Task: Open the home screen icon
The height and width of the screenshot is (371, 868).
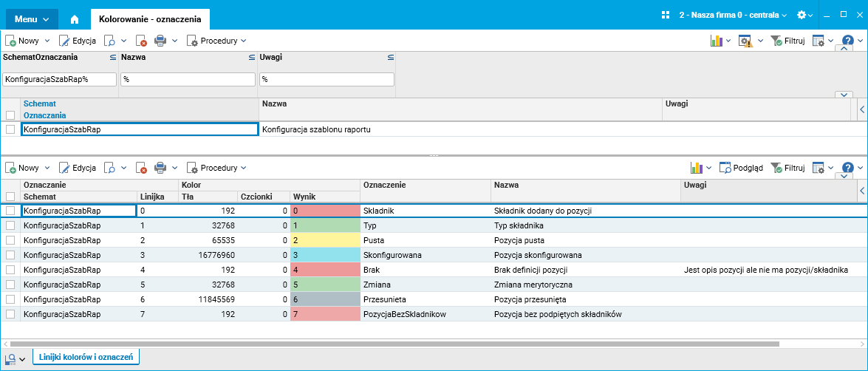Action: [75, 18]
